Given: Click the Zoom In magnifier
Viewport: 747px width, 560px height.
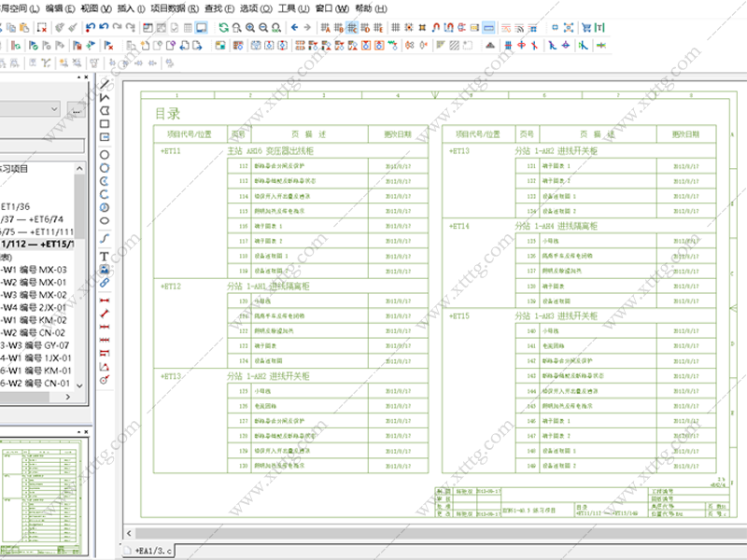Looking at the screenshot, I should point(250,28).
